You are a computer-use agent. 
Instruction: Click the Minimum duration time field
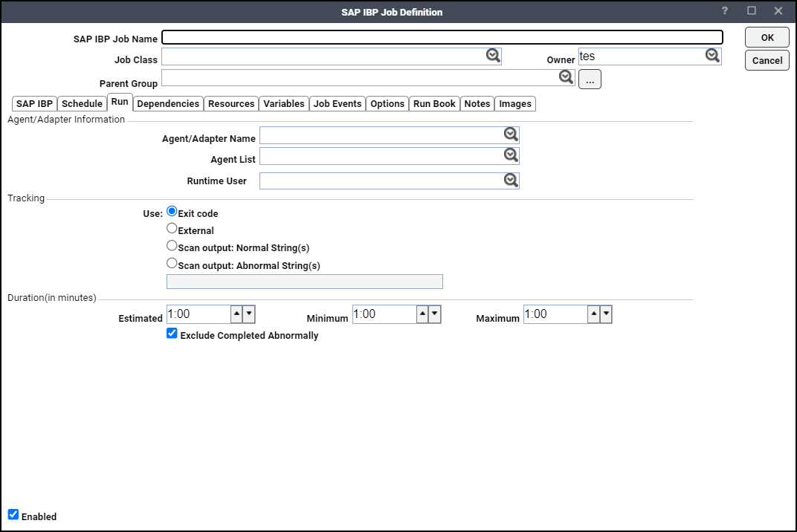click(x=384, y=314)
